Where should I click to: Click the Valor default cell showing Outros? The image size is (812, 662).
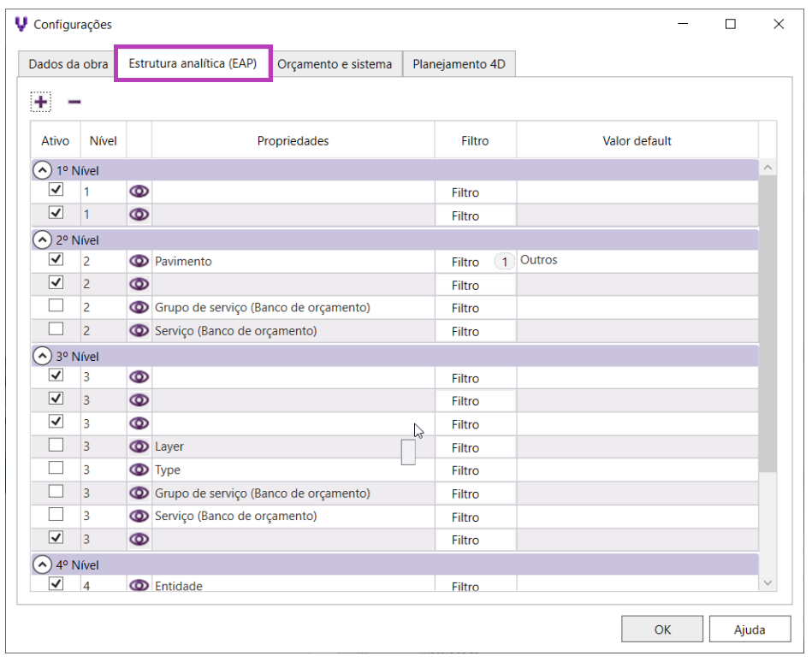coord(636,261)
